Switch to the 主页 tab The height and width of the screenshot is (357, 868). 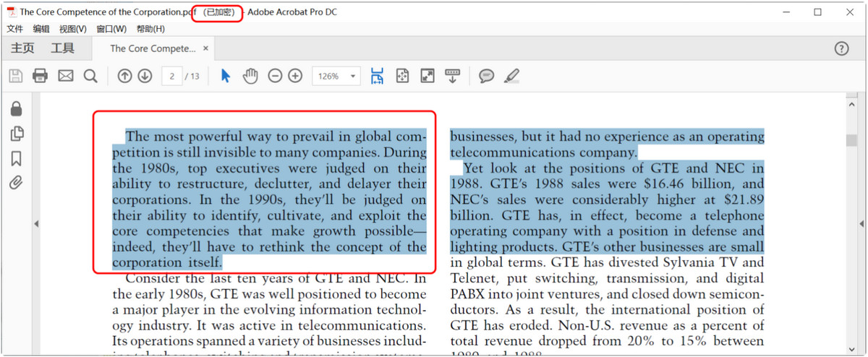tap(22, 48)
